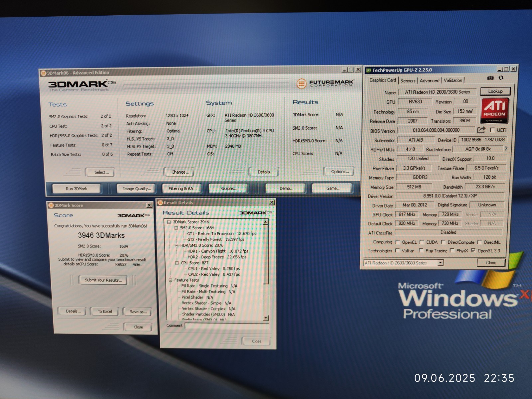Click GPU-Z title bar app icon
Viewport: 532px width, 399px height.
click(x=368, y=70)
